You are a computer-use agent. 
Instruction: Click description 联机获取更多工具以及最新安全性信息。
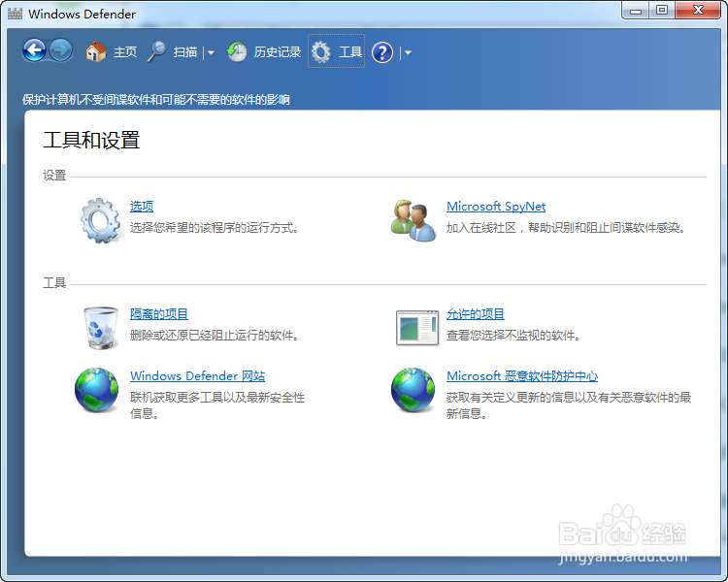pos(217,405)
